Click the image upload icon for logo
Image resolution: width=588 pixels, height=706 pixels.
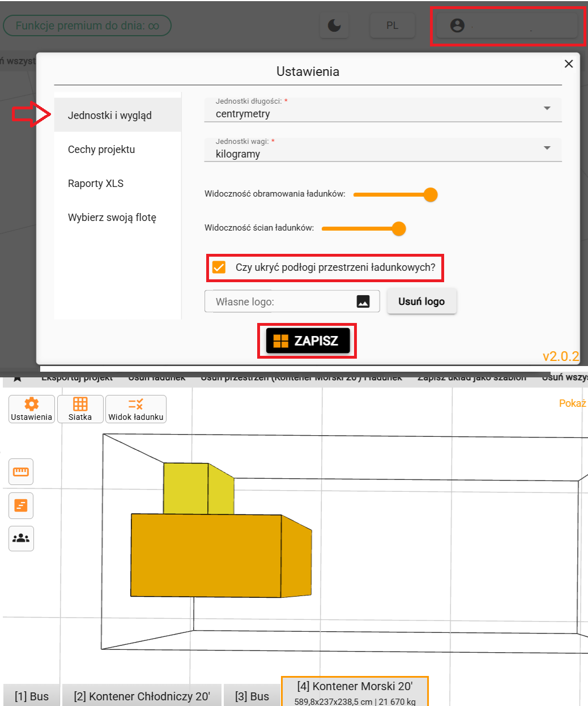click(363, 301)
